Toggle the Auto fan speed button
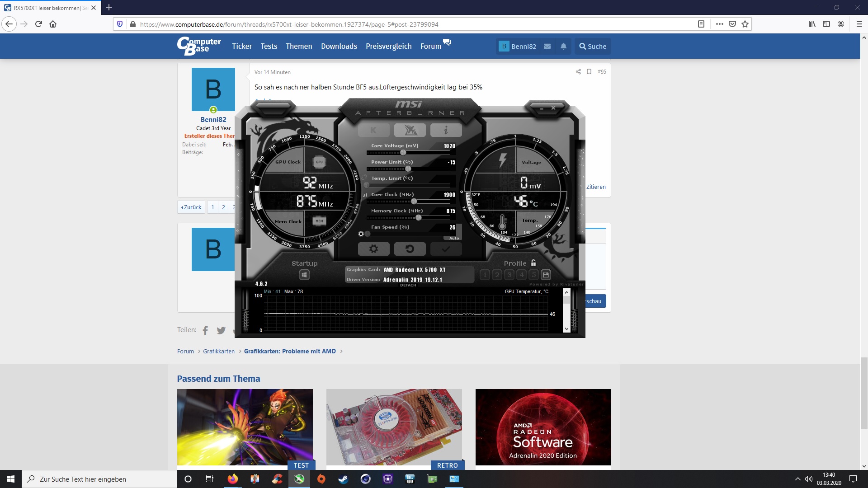Image resolution: width=868 pixels, height=488 pixels. pyautogui.click(x=454, y=238)
